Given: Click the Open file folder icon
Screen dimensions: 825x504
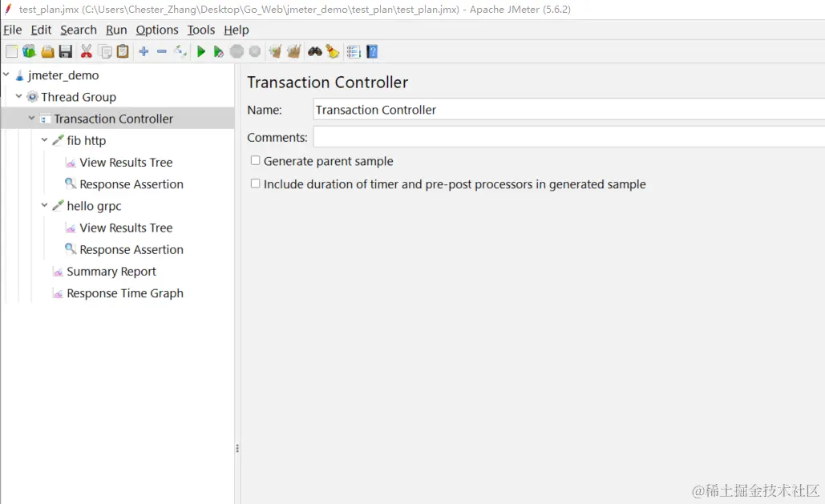Looking at the screenshot, I should pos(47,51).
